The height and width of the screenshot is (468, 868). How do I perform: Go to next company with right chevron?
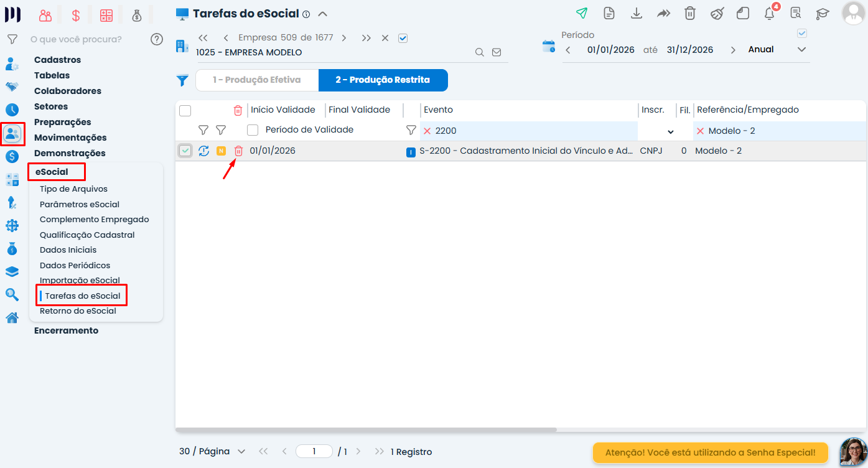tap(344, 38)
